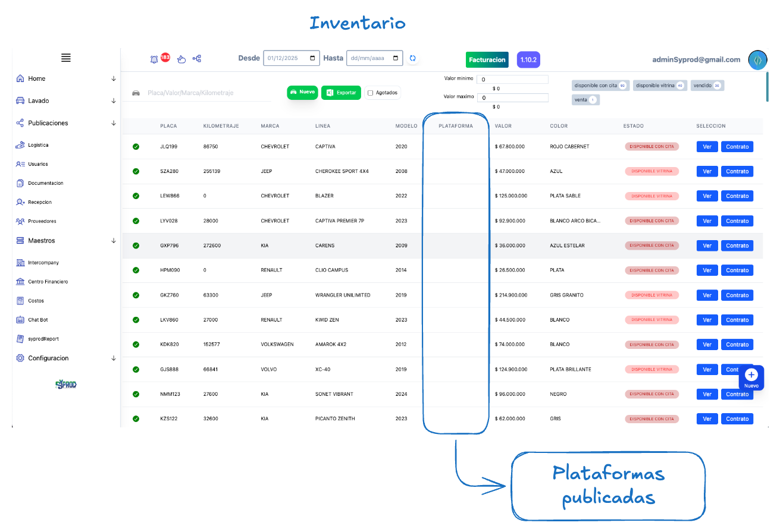Viewport: 780px width, 532px height.
Task: Open Chat Bot from the sidebar
Action: (37, 320)
